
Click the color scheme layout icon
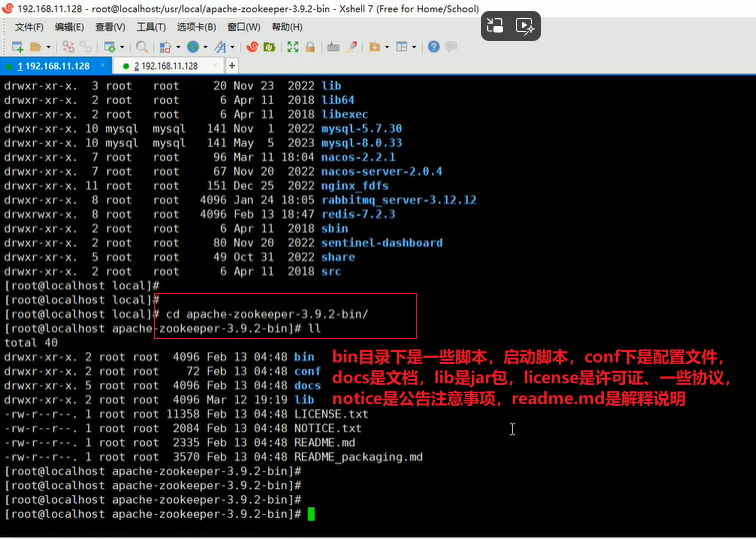tap(165, 47)
